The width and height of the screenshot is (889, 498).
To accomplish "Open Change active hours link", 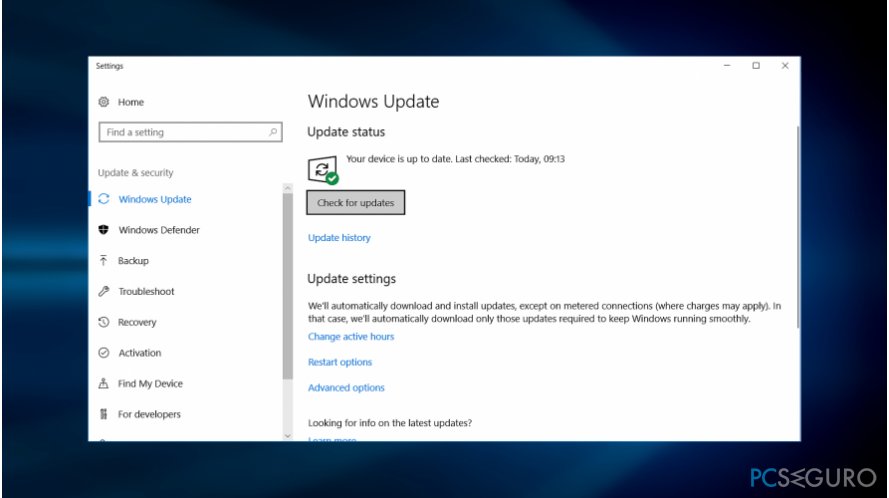I will click(351, 336).
